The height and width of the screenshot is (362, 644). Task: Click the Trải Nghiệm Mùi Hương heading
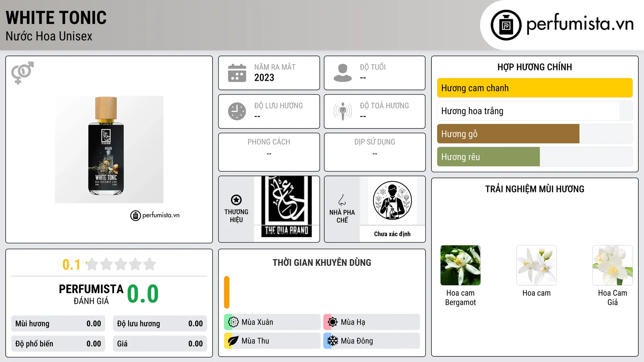coord(535,189)
